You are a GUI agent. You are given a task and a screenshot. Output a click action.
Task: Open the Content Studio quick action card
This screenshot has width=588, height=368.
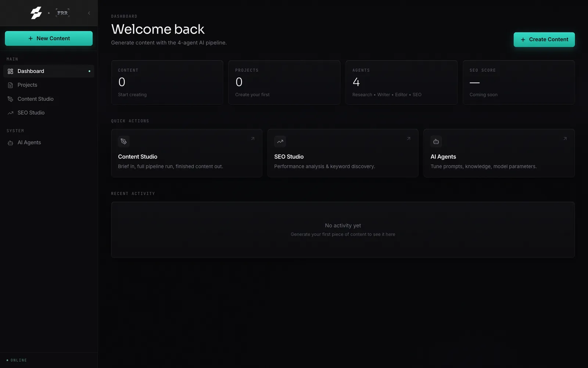187,153
